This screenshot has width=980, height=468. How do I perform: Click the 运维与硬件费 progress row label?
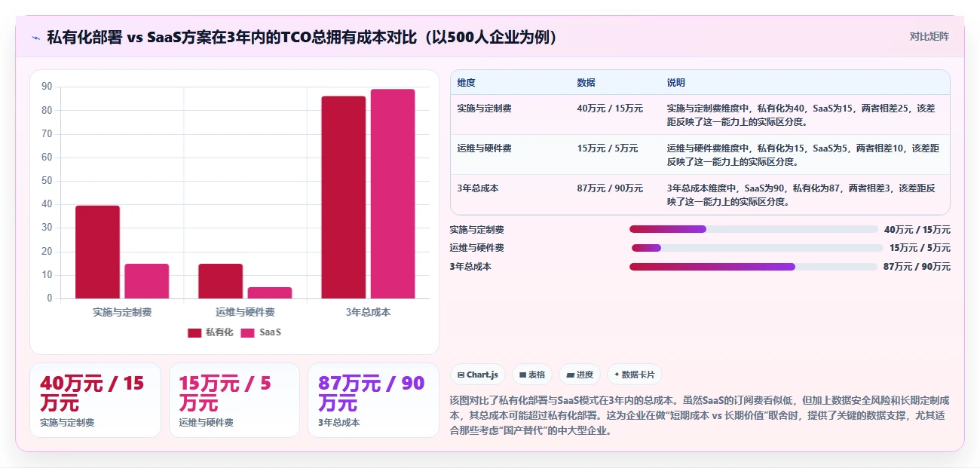click(476, 248)
